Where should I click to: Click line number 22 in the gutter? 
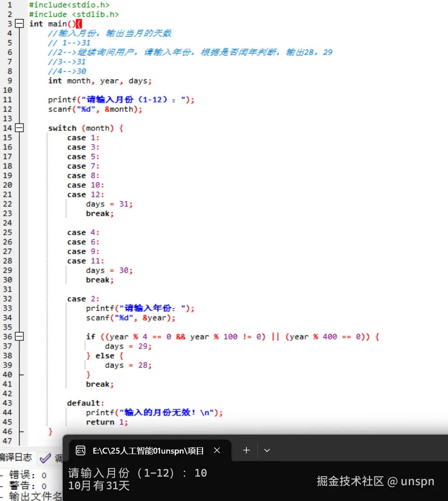7,204
